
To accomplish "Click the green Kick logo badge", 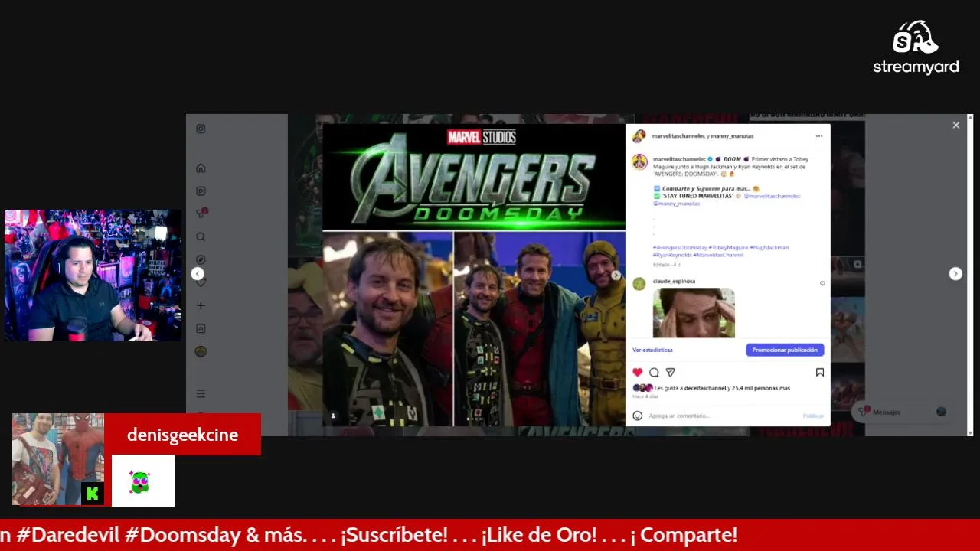I will coord(93,494).
